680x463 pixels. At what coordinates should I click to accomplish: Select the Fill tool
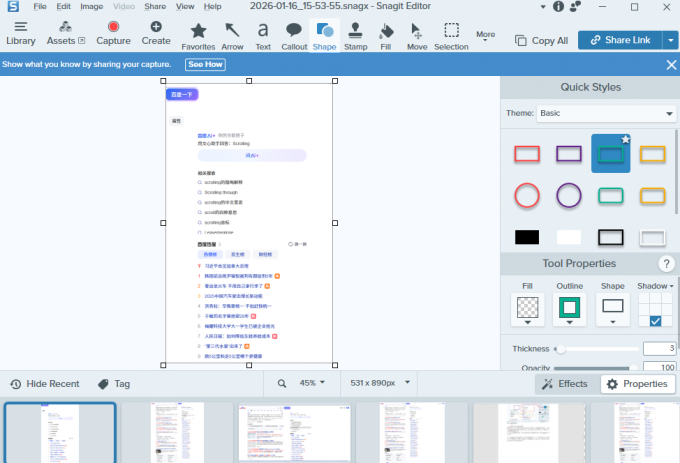[387, 35]
